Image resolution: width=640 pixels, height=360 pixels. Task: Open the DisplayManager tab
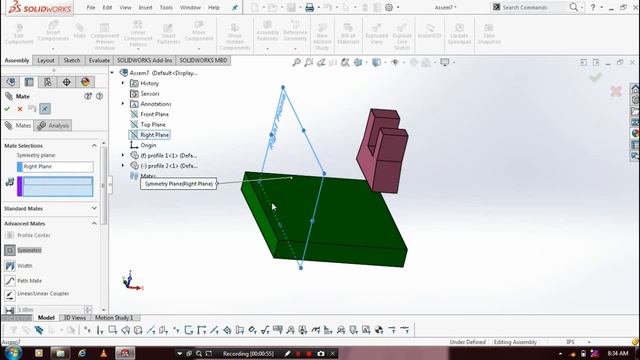85,82
